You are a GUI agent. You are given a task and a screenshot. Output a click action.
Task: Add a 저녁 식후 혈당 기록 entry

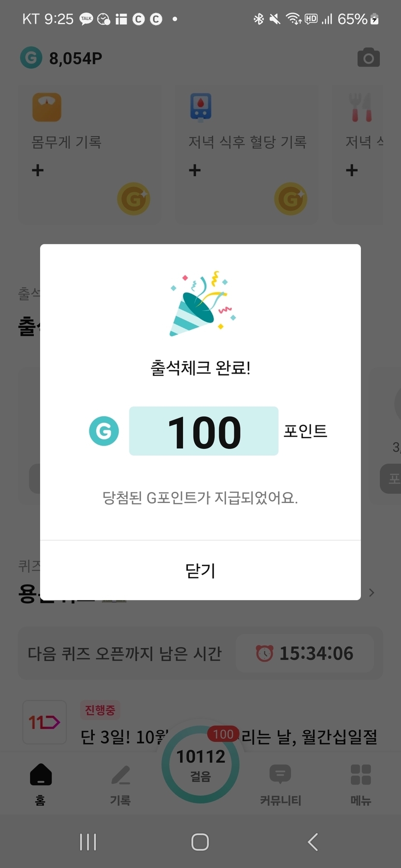pyautogui.click(x=195, y=170)
